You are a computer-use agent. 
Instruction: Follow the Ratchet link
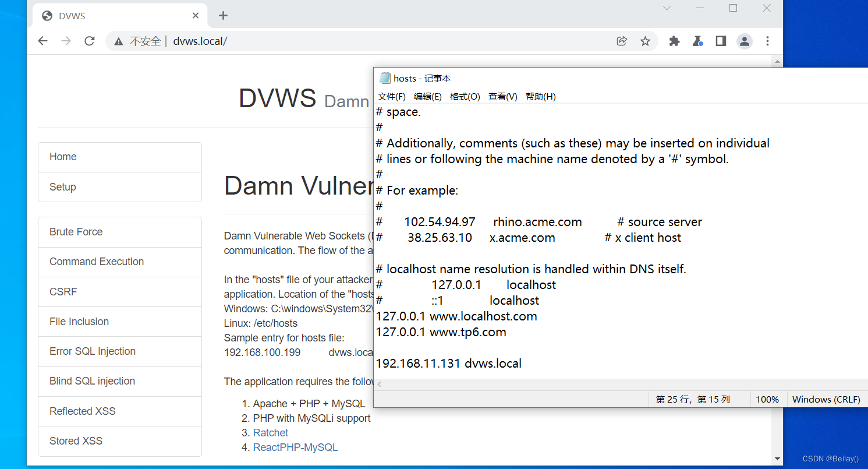coord(271,433)
